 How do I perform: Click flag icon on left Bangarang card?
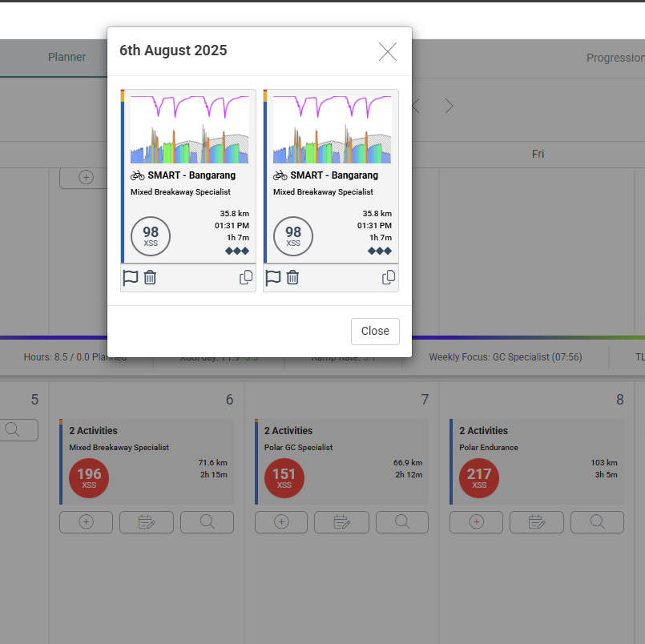131,277
